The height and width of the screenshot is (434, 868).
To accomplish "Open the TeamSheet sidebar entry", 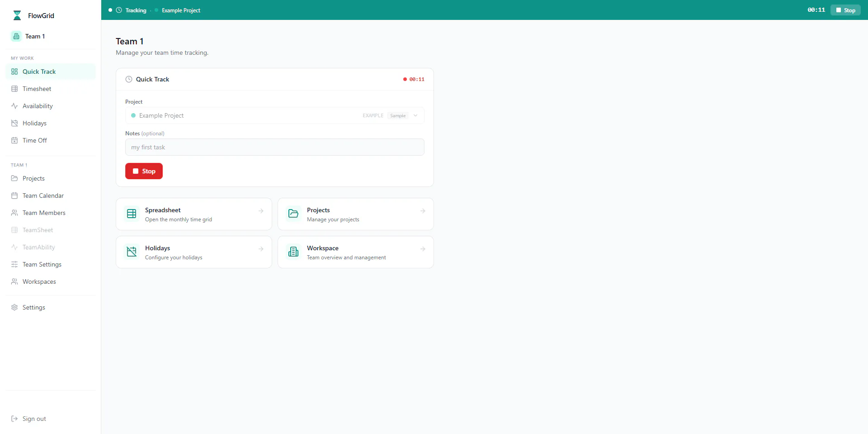I will tap(51, 230).
